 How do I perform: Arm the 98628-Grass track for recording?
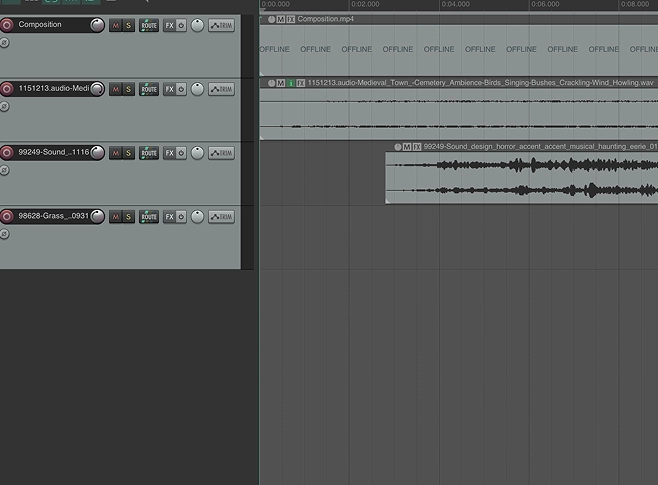tap(7, 216)
